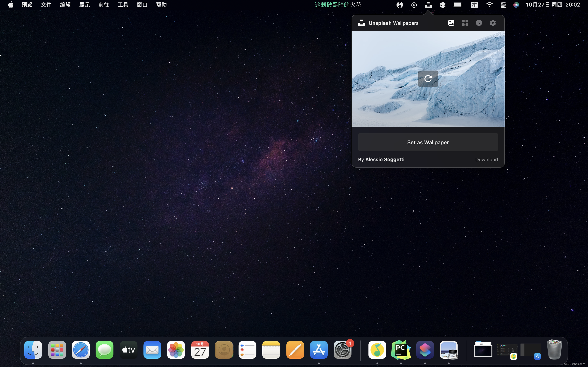This screenshot has height=367, width=588.
Task: Open Control Center from menu bar
Action: (x=503, y=5)
